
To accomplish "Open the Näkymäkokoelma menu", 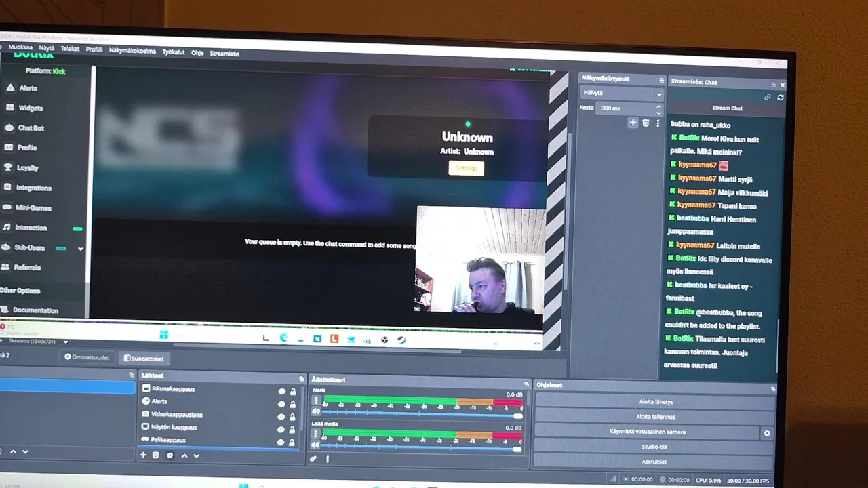I will pyautogui.click(x=132, y=51).
